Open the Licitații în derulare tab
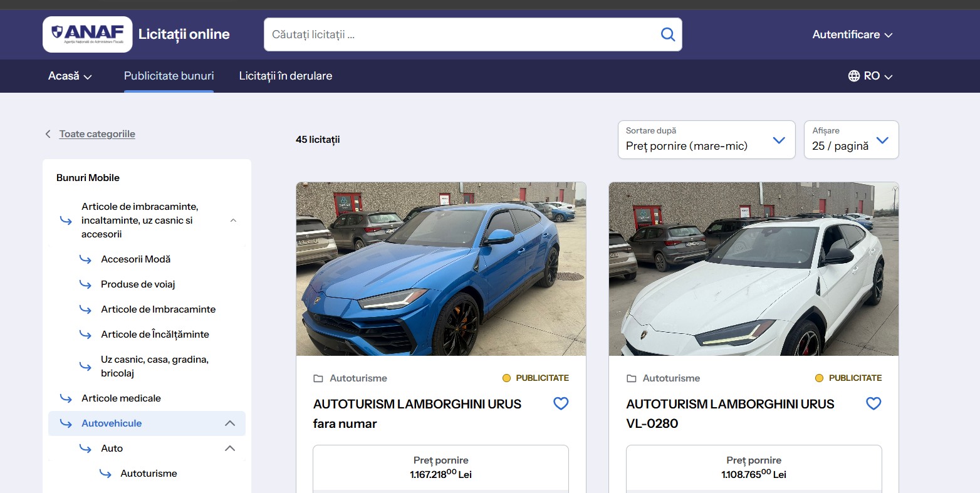980x493 pixels. click(285, 75)
